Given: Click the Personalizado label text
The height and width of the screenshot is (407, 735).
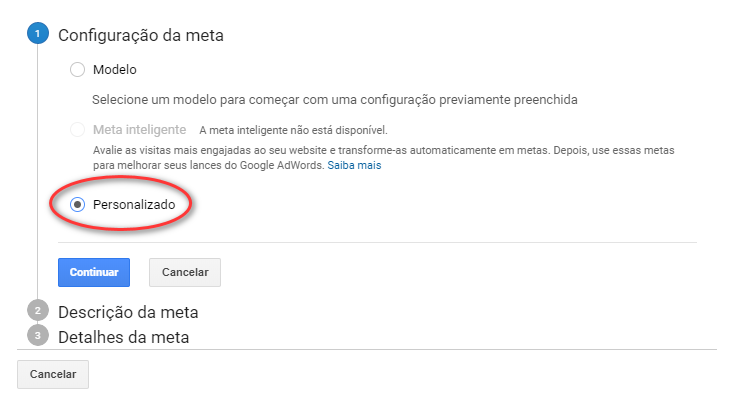Looking at the screenshot, I should tap(133, 204).
